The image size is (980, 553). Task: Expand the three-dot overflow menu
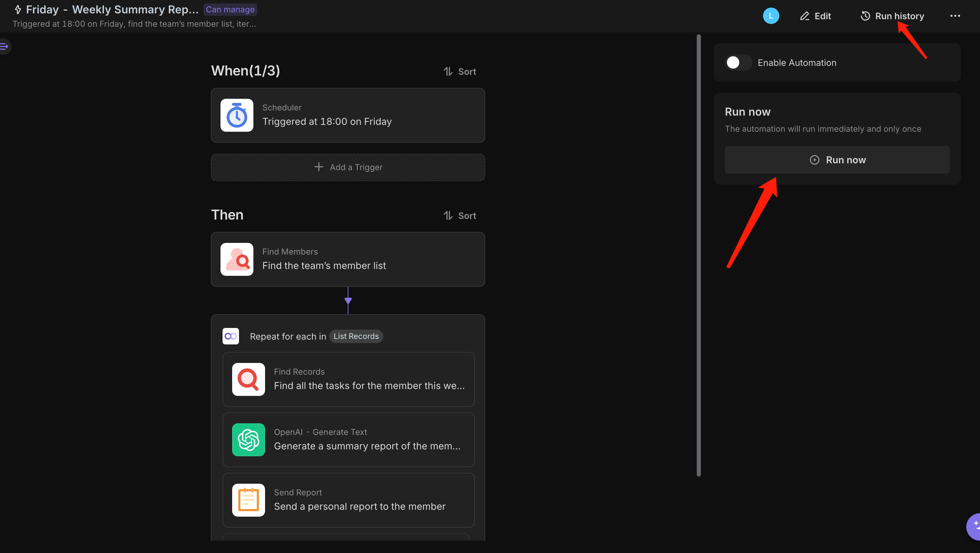[x=955, y=15]
